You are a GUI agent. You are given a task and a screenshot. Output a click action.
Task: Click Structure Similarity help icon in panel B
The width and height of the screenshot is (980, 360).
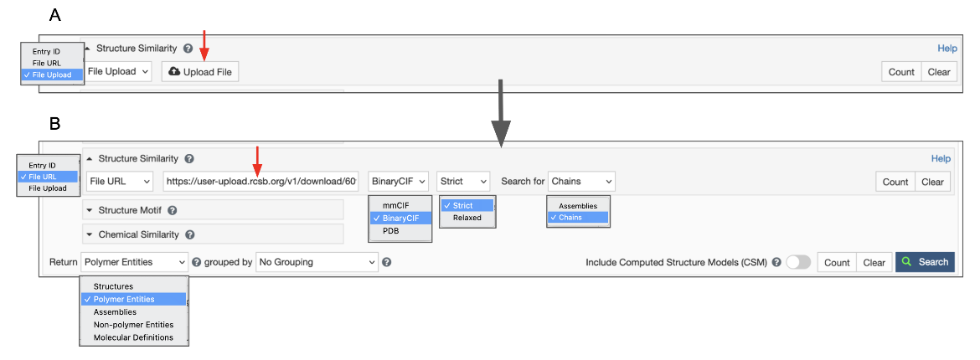point(189,158)
